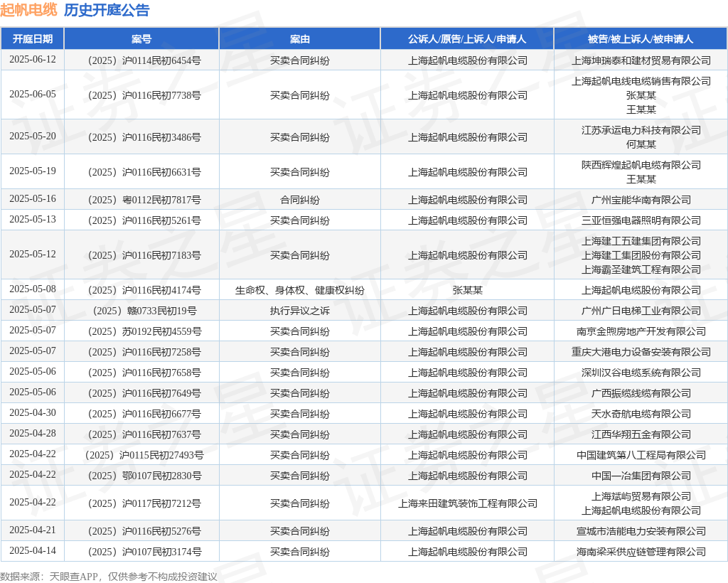Click defendant 上海坤瑞泰和建材贸易有限公司
This screenshot has height=583, width=728.
pos(641,60)
